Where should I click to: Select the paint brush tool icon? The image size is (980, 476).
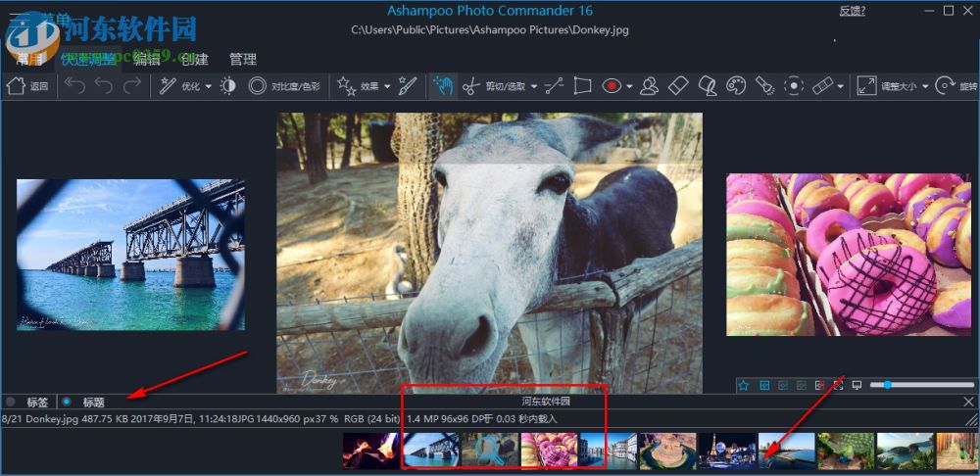(x=408, y=86)
